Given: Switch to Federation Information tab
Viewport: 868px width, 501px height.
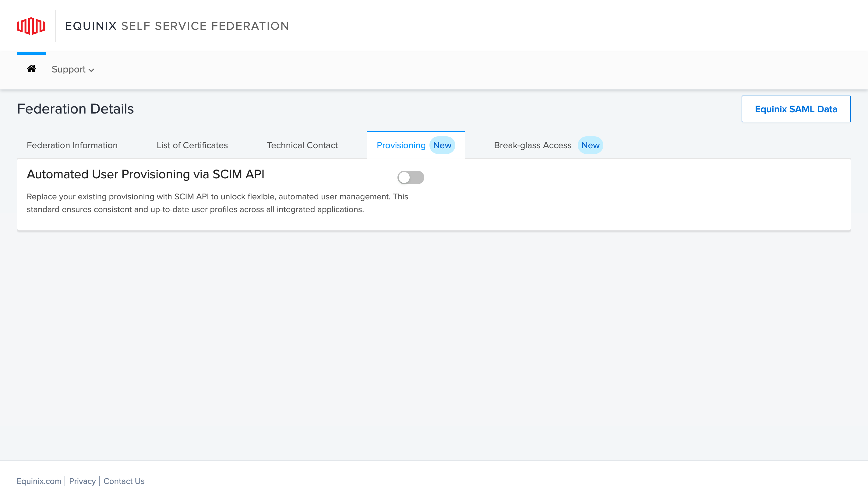Looking at the screenshot, I should (x=72, y=145).
